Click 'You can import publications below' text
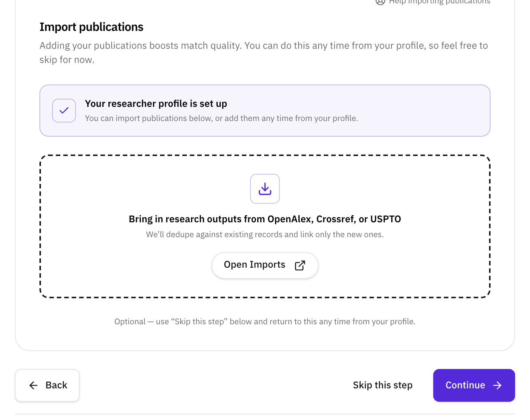530x420 pixels. (x=221, y=118)
